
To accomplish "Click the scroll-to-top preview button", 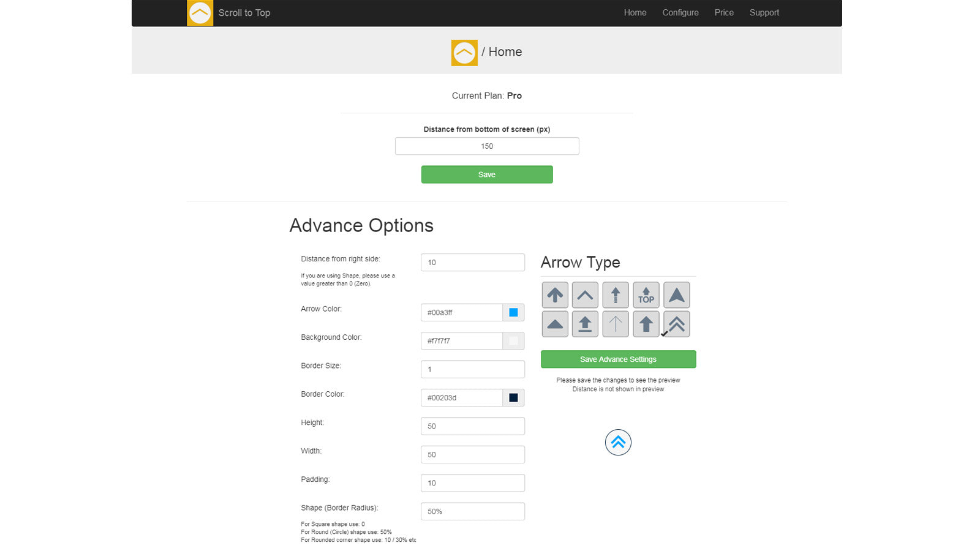I will tap(618, 443).
